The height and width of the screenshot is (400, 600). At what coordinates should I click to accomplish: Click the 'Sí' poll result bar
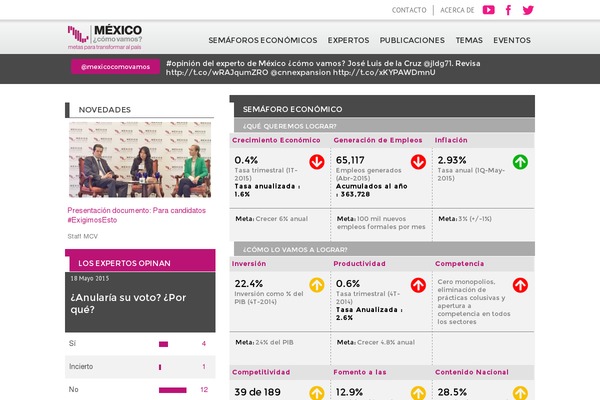coord(163,344)
